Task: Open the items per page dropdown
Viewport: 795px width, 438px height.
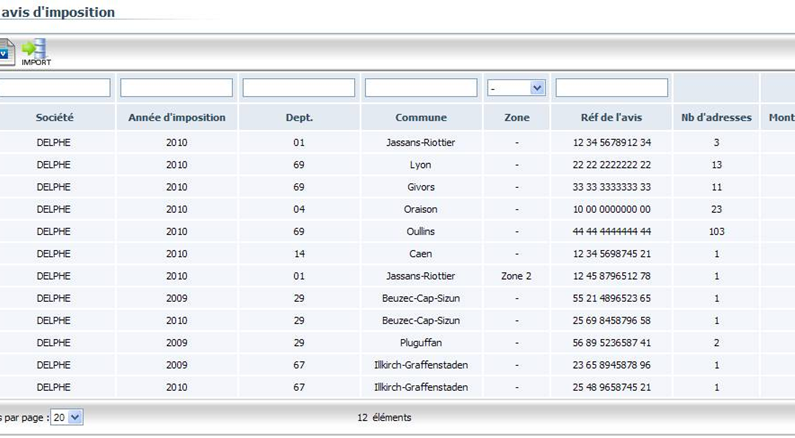Action: tap(66, 417)
